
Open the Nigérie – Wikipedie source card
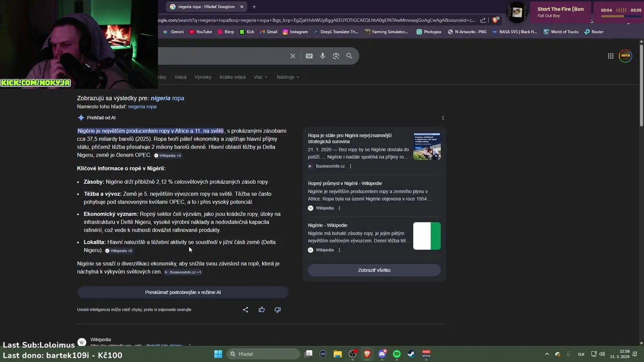coord(328,225)
